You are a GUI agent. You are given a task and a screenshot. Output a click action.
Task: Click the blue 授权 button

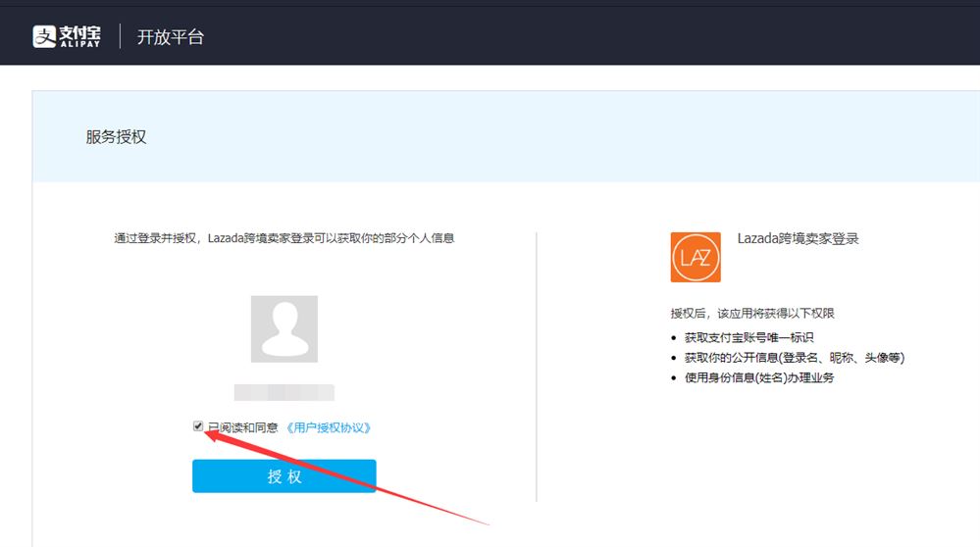pos(284,476)
